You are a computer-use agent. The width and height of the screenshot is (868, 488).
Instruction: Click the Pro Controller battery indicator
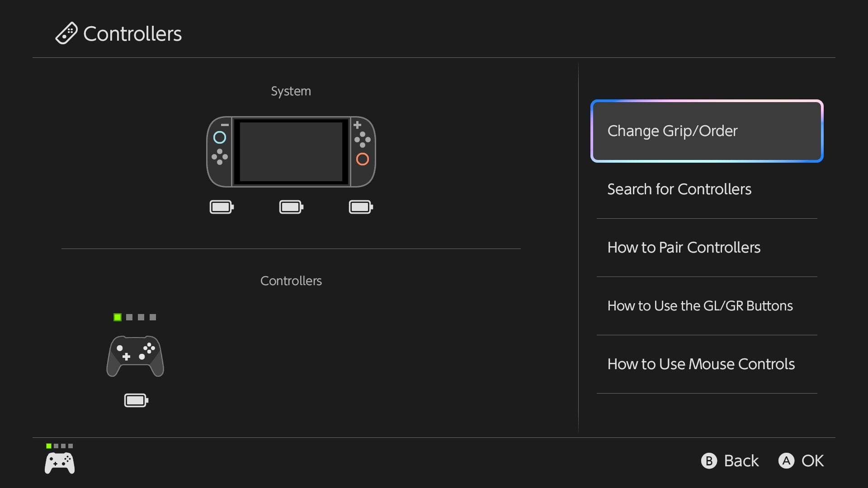[135, 400]
